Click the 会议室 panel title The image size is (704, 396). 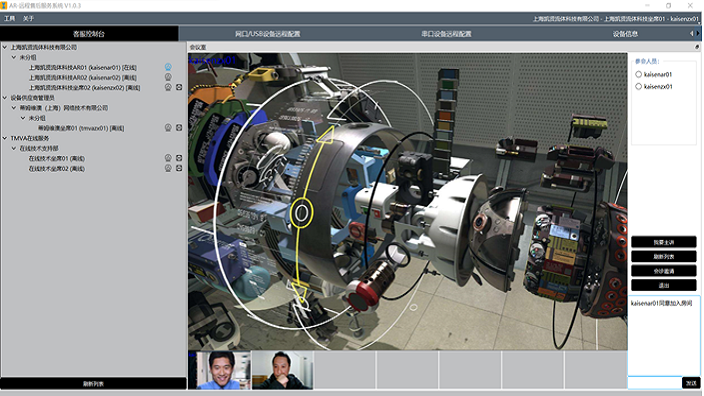pos(198,47)
